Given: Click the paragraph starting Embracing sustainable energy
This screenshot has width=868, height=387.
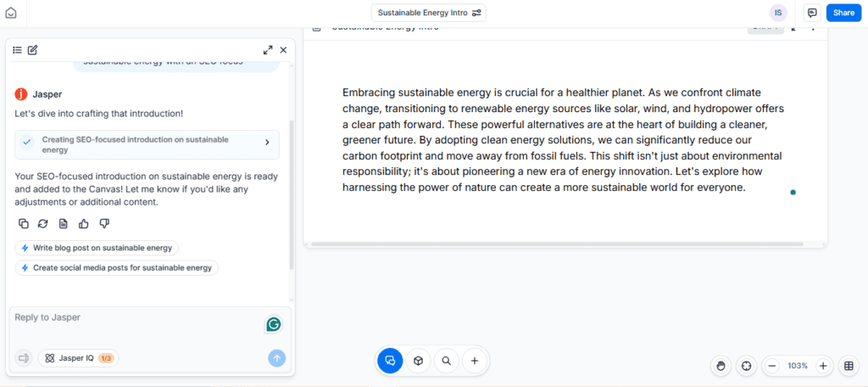Looking at the screenshot, I should pyautogui.click(x=563, y=140).
